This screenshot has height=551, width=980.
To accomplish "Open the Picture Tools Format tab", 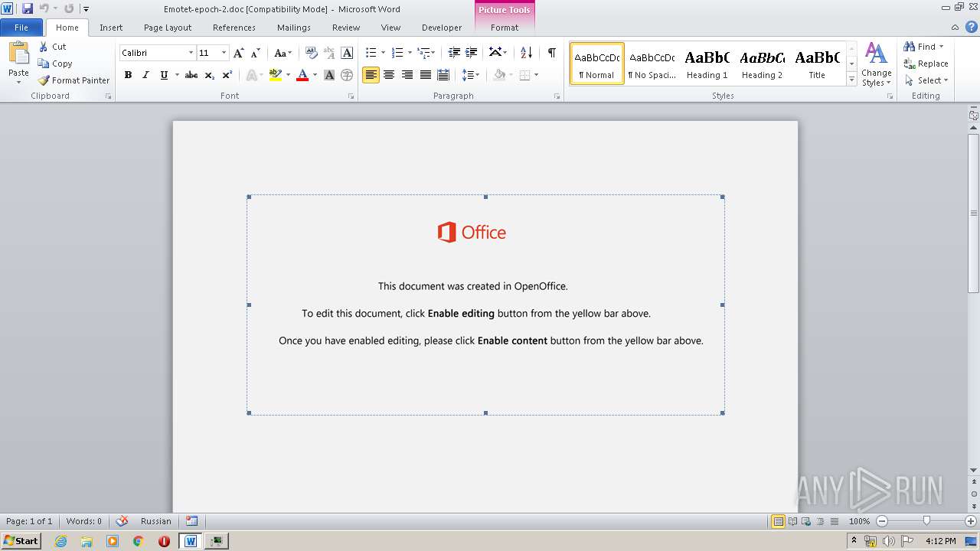I will [505, 28].
